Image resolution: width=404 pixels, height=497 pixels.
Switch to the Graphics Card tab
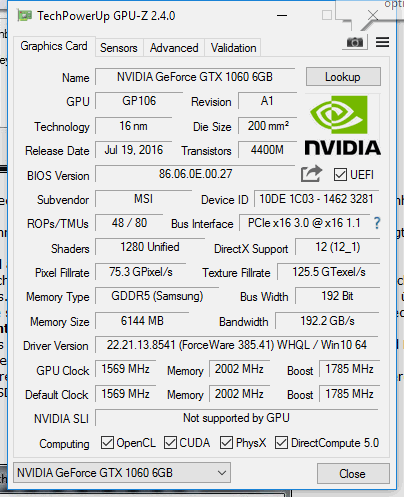pyautogui.click(x=54, y=46)
